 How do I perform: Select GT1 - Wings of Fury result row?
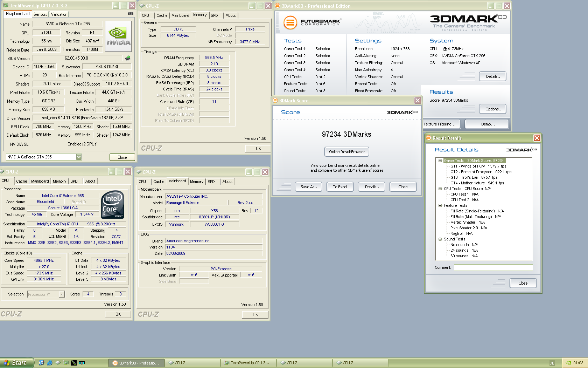(478, 166)
